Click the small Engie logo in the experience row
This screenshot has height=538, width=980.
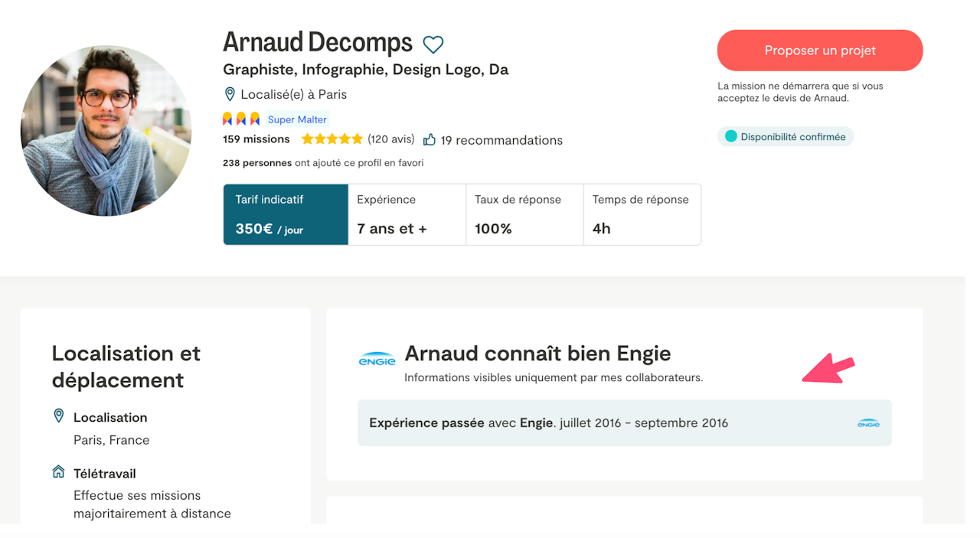pos(868,423)
